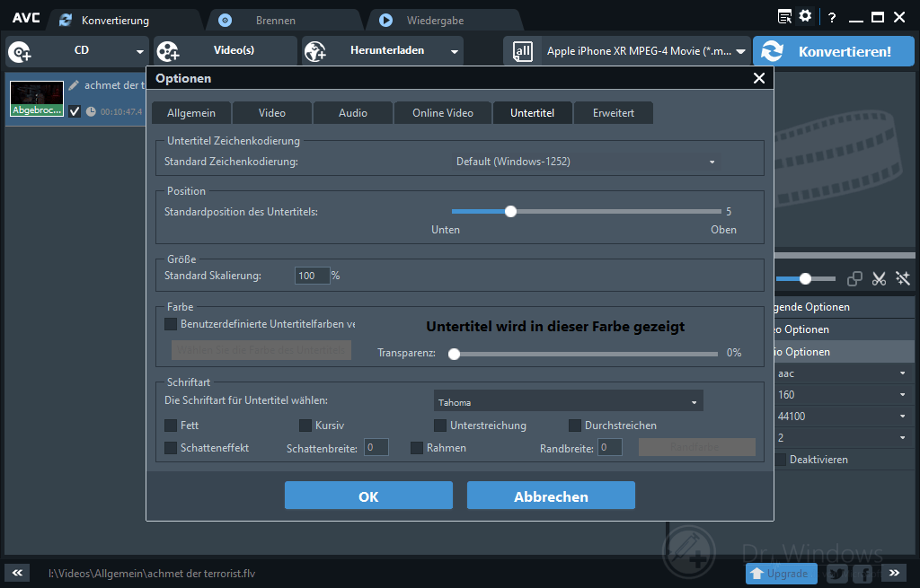
Task: Click the Upgrade button
Action: tap(782, 574)
